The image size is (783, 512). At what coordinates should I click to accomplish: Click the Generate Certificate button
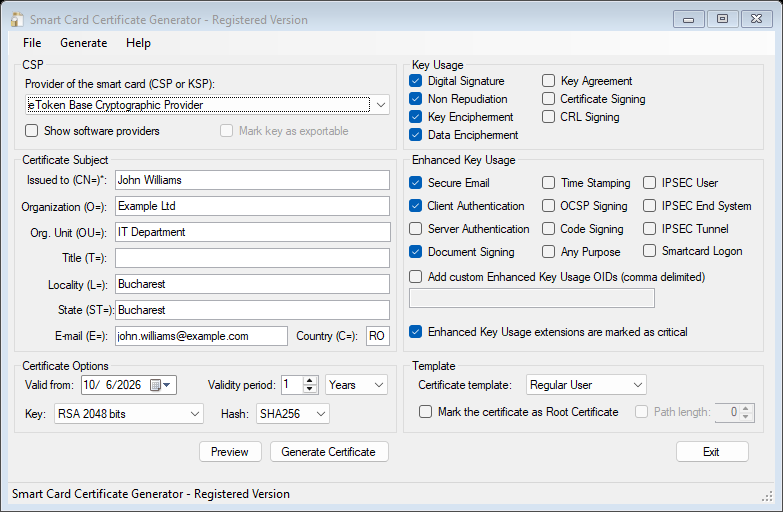coord(329,452)
